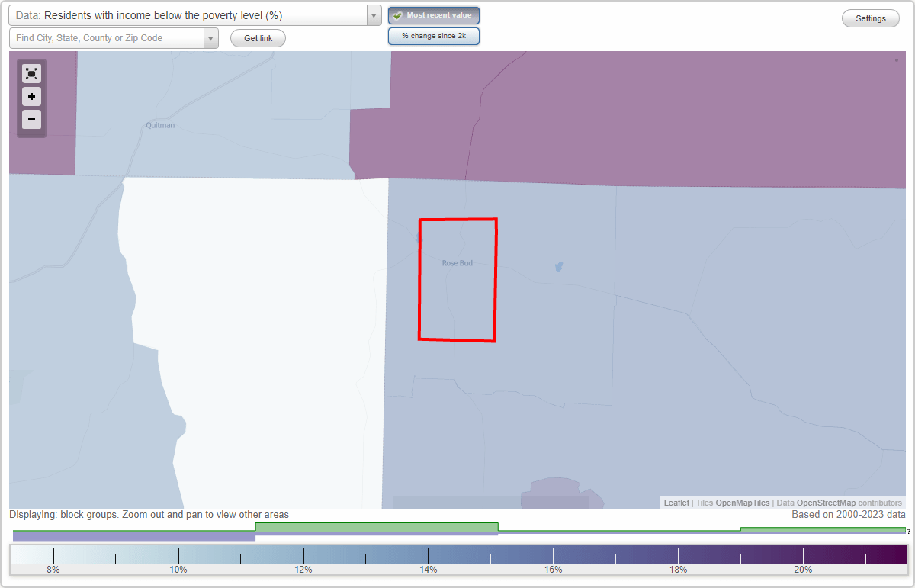Click the Find City search input field
915x588 pixels.
pos(107,37)
